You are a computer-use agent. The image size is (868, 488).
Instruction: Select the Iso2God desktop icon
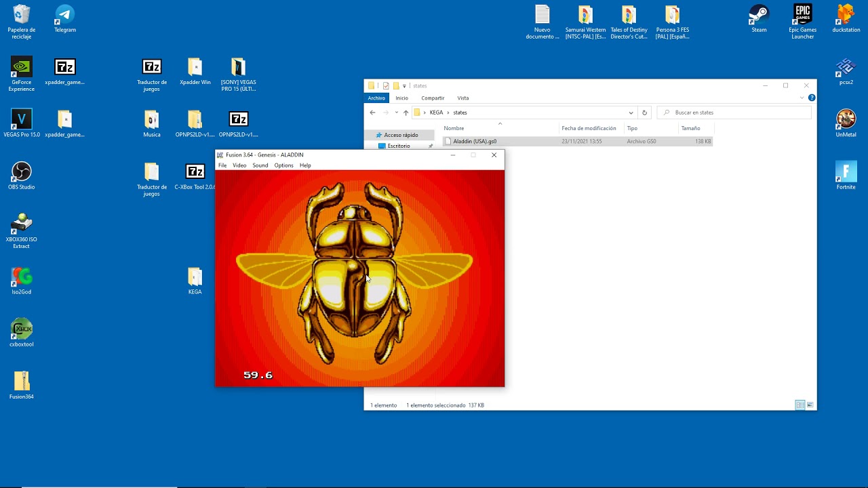pos(22,280)
